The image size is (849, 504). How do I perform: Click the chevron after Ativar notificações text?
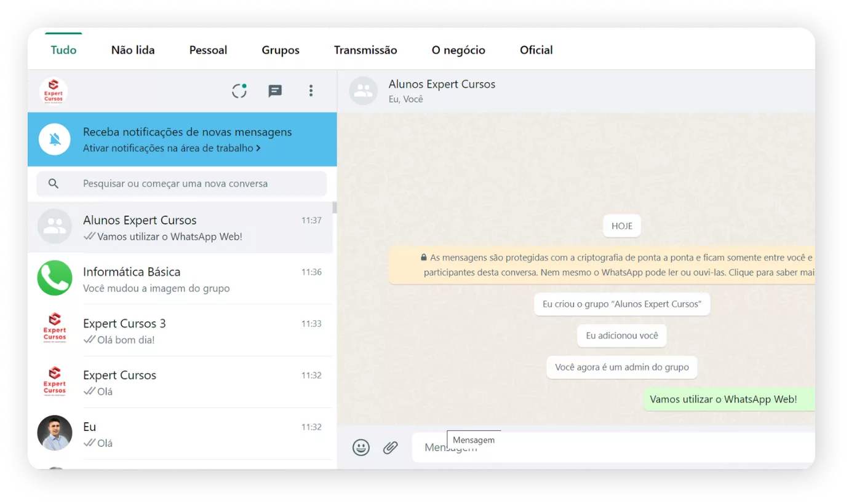pyautogui.click(x=258, y=148)
